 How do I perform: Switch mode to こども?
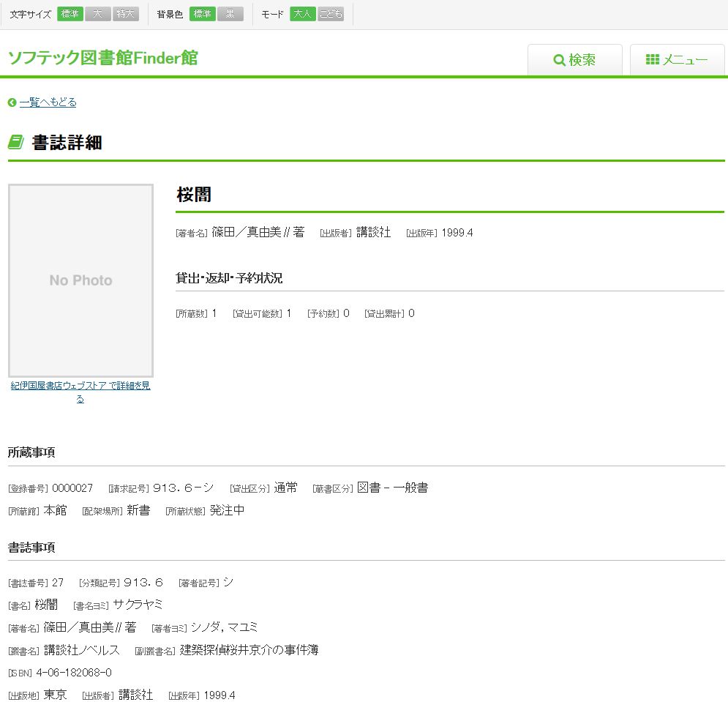(x=331, y=14)
